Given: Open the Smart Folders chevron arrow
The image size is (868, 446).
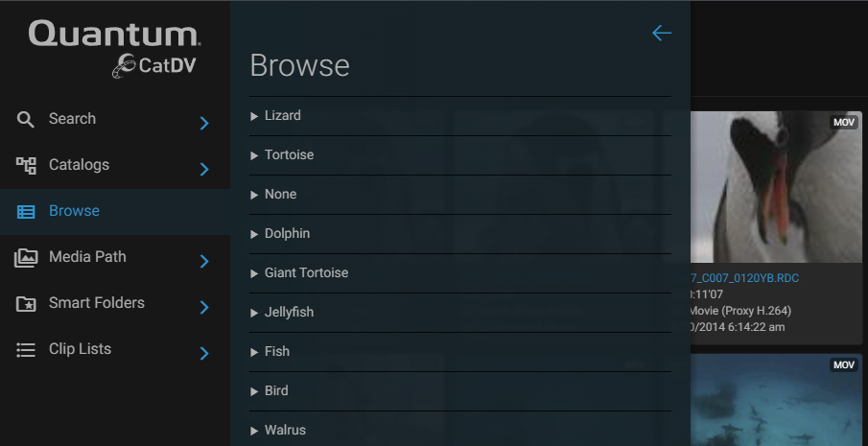Looking at the screenshot, I should [204, 307].
